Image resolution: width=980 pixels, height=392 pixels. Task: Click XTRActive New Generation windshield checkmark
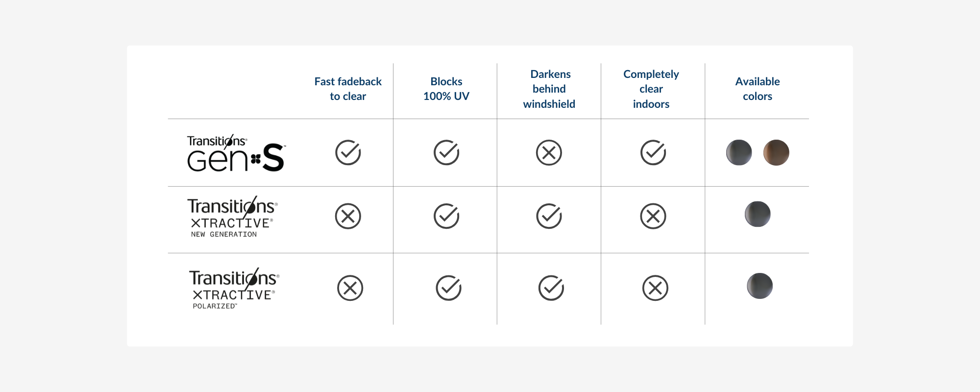click(x=549, y=216)
